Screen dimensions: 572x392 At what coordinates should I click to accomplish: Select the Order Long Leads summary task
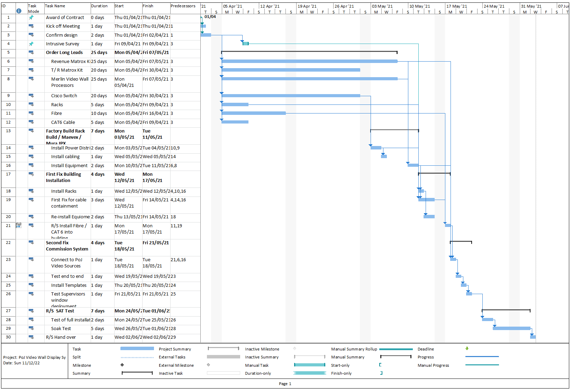64,53
